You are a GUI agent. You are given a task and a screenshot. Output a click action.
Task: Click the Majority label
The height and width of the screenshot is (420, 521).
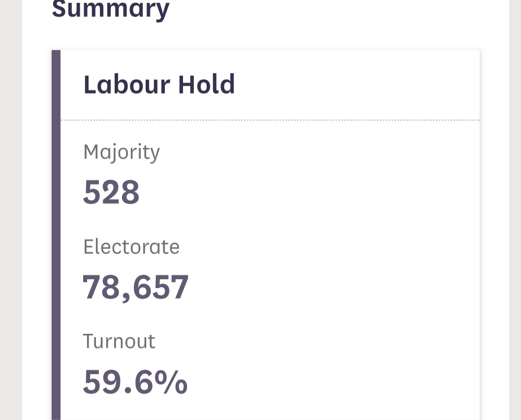coord(122,152)
